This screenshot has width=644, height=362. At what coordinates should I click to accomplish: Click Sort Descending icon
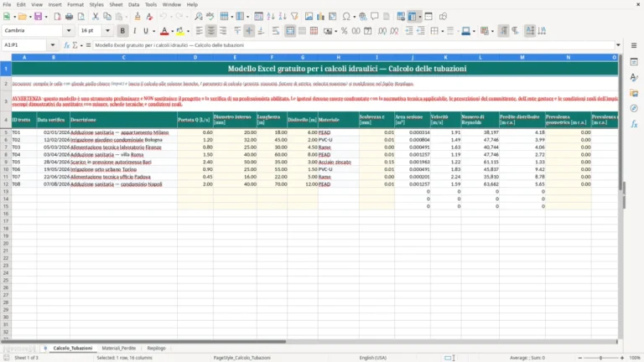283,17
